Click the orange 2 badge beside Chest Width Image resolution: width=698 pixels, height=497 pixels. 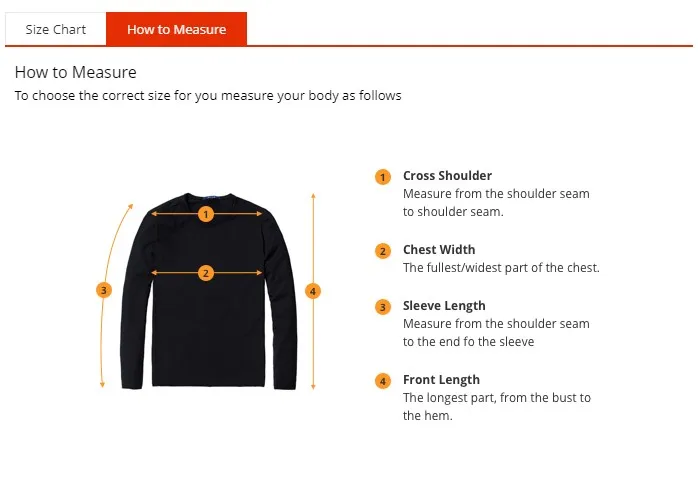[383, 251]
